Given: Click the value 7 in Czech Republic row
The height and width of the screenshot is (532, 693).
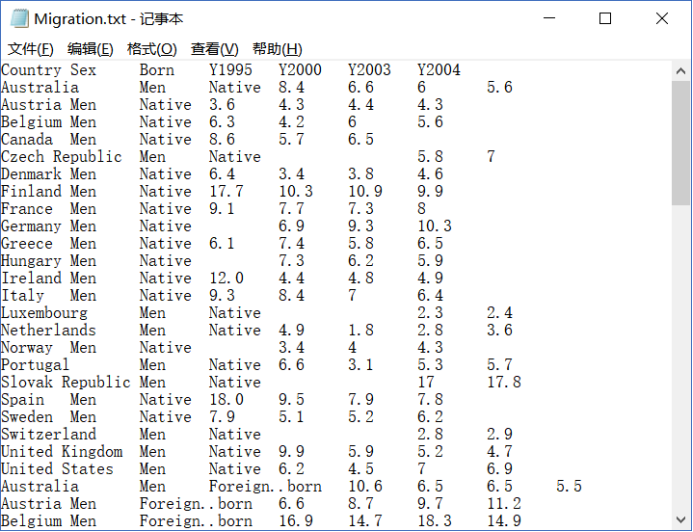Looking at the screenshot, I should pos(491,157).
